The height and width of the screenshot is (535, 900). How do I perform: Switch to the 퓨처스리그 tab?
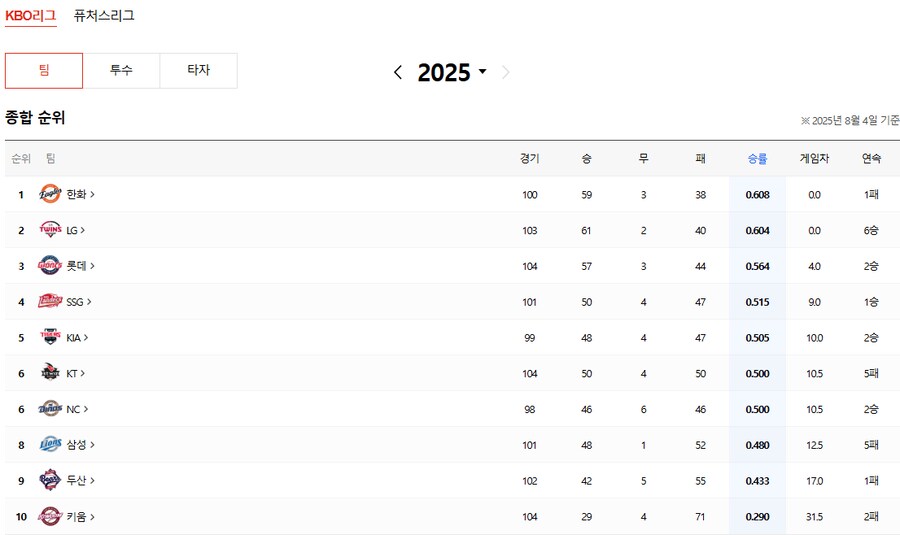[x=104, y=15]
